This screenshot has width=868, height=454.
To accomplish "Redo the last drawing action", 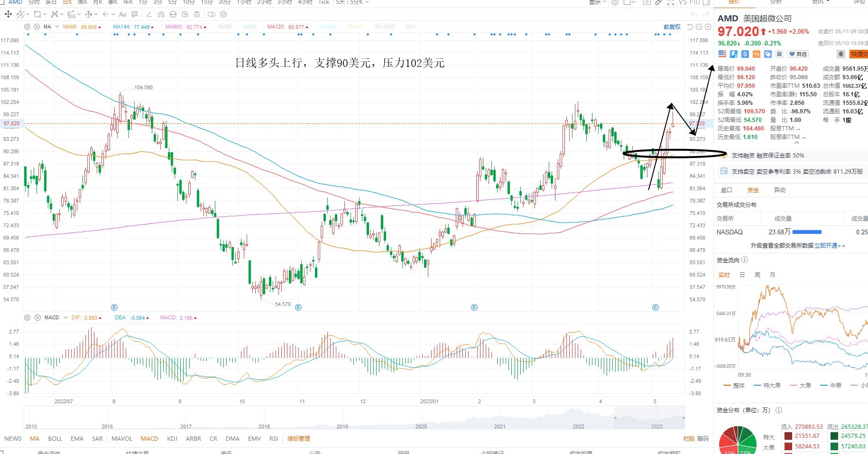I will 706,14.
